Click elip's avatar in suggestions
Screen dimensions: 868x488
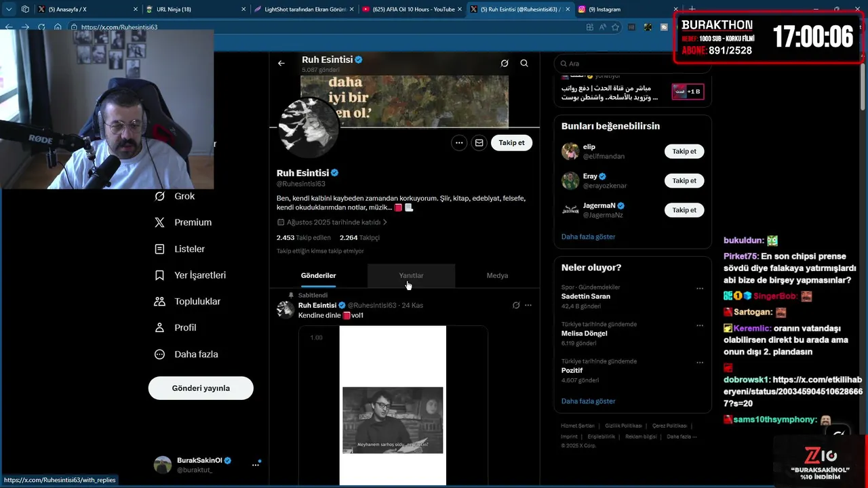coord(570,151)
